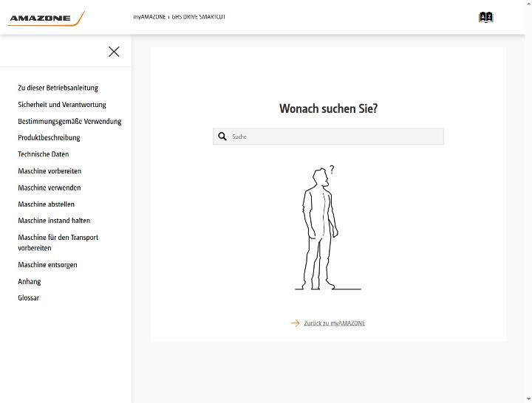Go to myAMAZONE breadcrumb
532x403 pixels.
click(x=149, y=17)
